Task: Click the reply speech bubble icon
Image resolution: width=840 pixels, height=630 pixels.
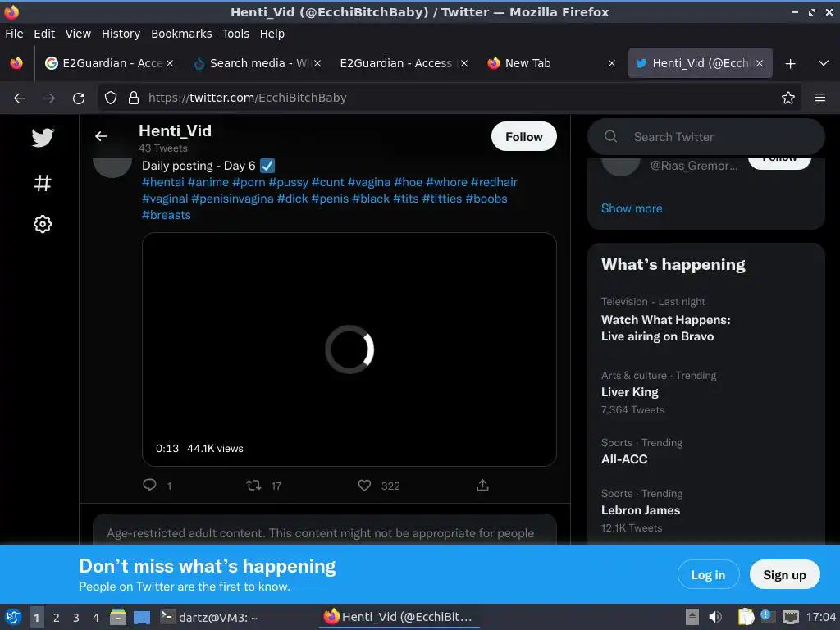Action: (149, 485)
